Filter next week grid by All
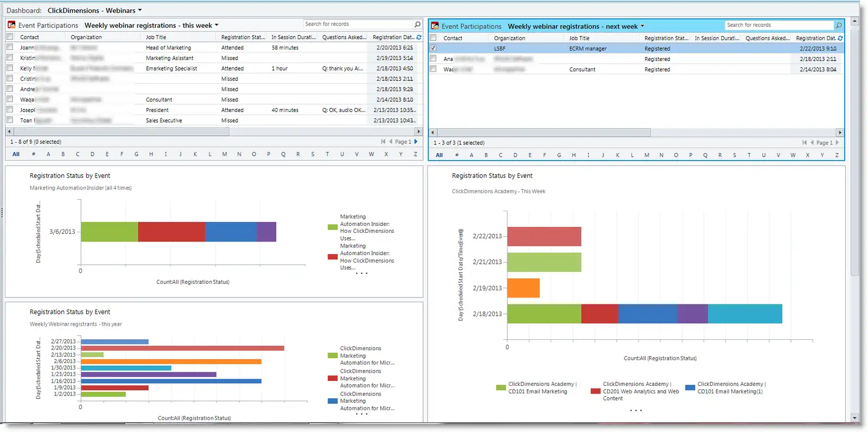 pos(439,155)
